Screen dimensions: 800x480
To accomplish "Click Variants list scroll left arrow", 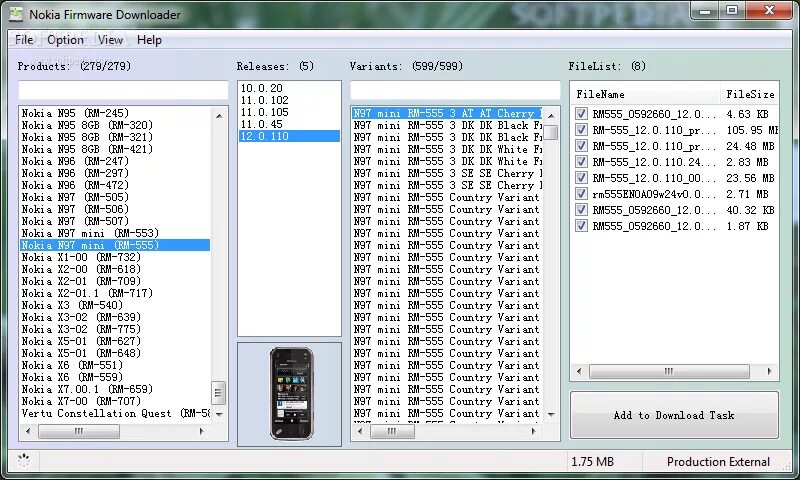I will point(360,432).
